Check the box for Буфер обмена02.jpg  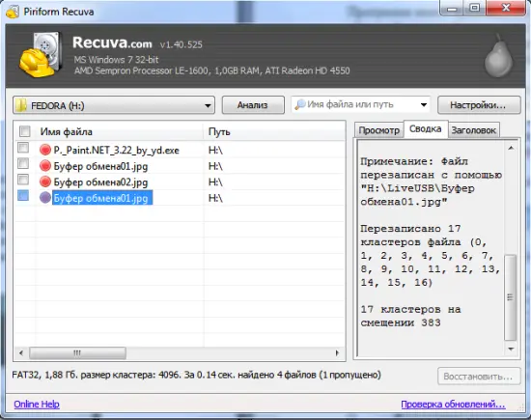tap(23, 180)
